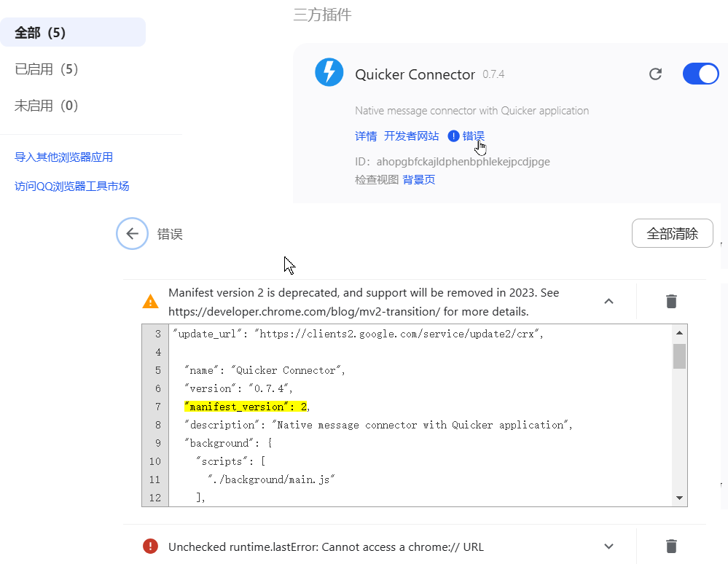The height and width of the screenshot is (564, 728).
Task: Delete the Unchecked runtime.lastError entry
Action: coord(671,547)
